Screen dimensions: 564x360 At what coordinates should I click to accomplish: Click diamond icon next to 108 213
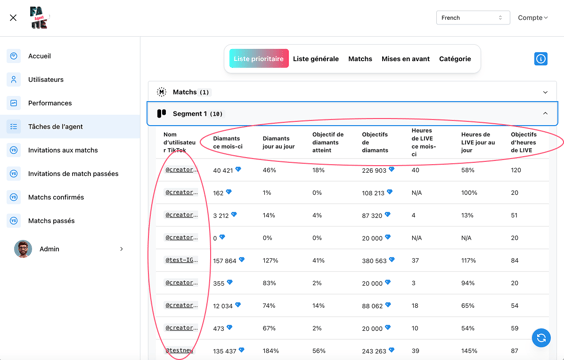[390, 192]
